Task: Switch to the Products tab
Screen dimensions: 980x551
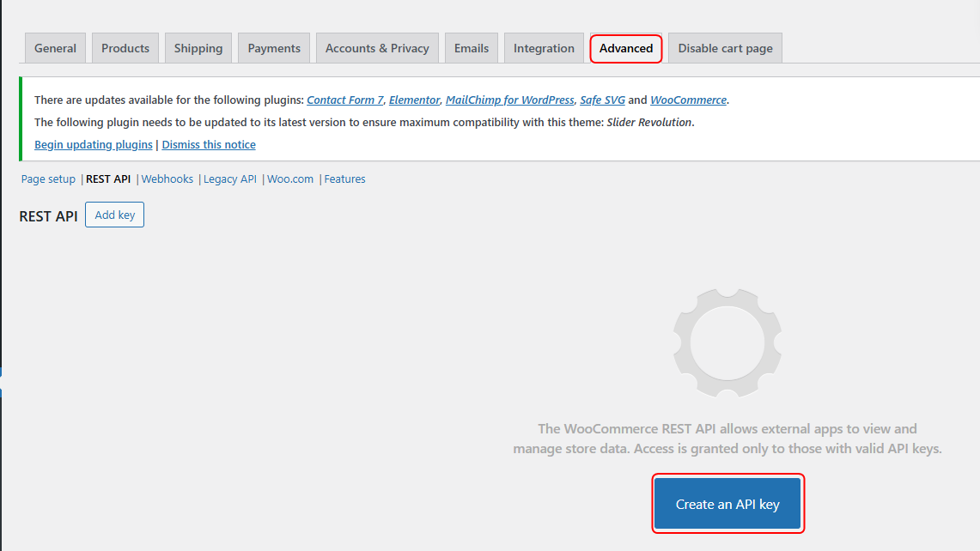Action: [125, 48]
